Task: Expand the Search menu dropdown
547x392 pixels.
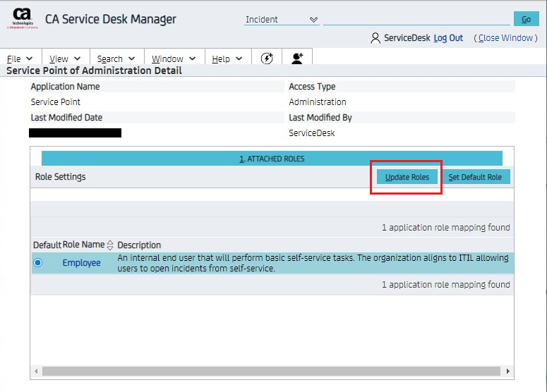Action: (x=116, y=59)
